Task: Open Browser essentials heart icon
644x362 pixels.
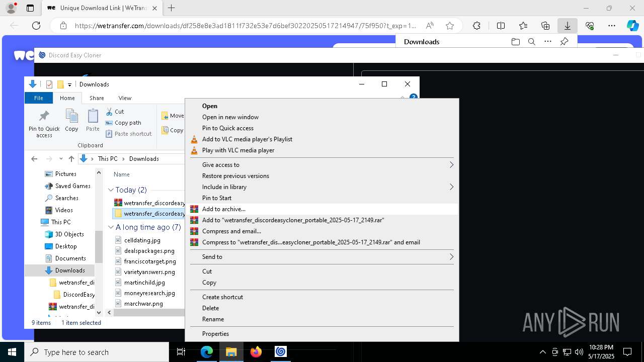Action: (x=590, y=26)
